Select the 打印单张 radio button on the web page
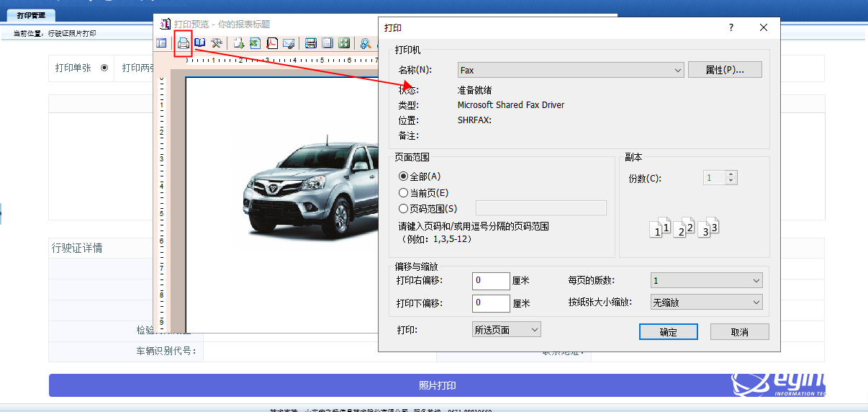This screenshot has height=412, width=868. 104,68
